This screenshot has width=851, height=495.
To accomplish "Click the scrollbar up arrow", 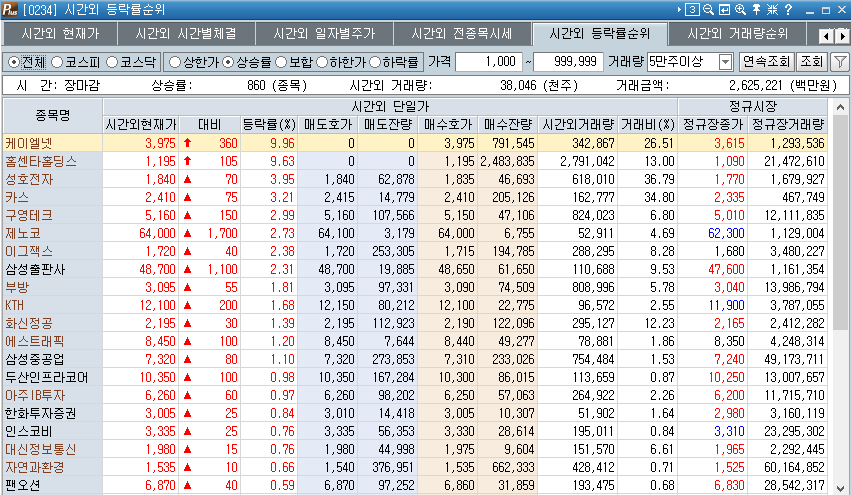I will click(x=840, y=107).
